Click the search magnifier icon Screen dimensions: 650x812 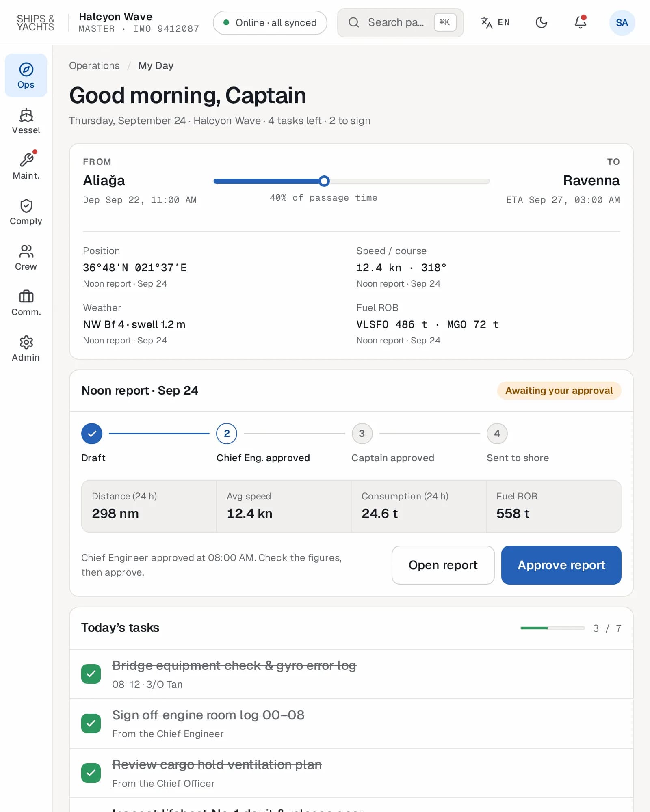pos(354,22)
